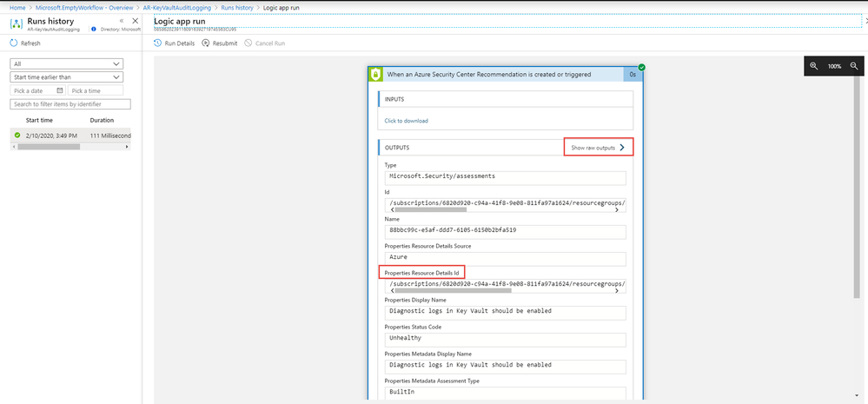Click the Pick a time field

[96, 90]
